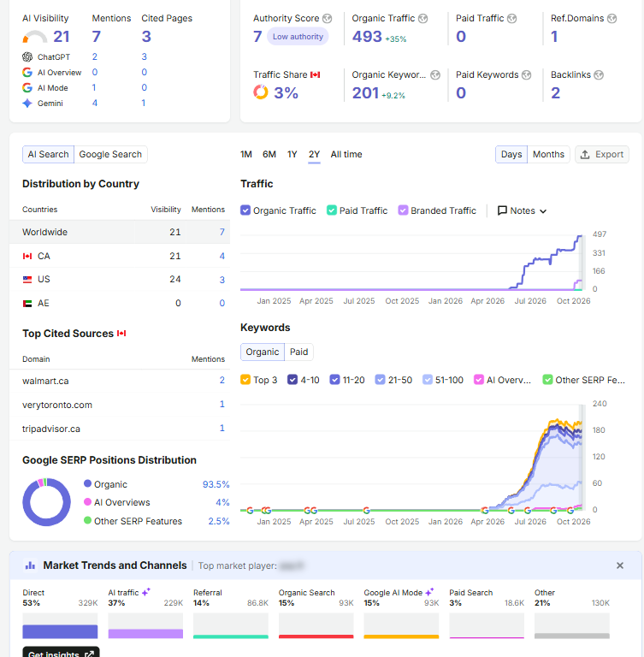Close the Market Trends and Channels panel
The image size is (644, 657).
(x=620, y=565)
